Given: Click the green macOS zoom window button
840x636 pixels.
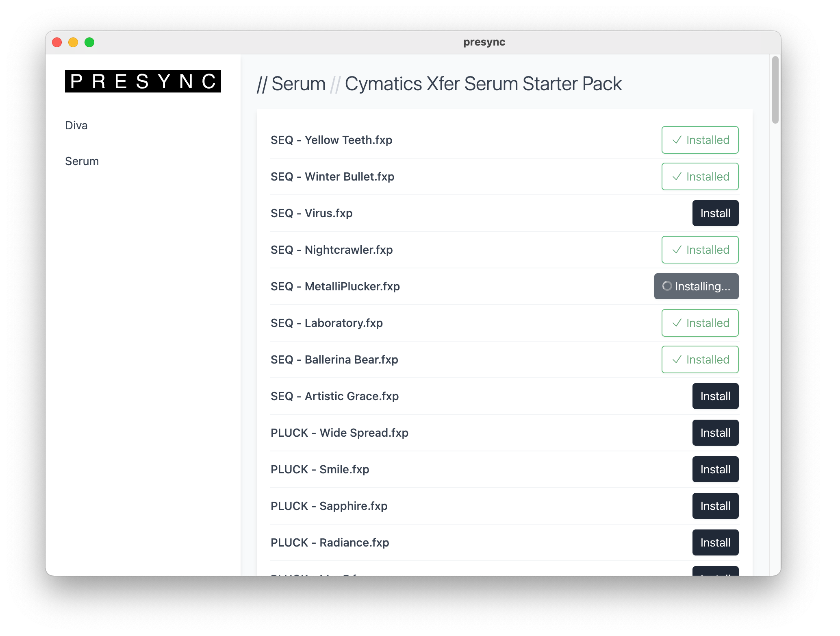Looking at the screenshot, I should pos(89,42).
